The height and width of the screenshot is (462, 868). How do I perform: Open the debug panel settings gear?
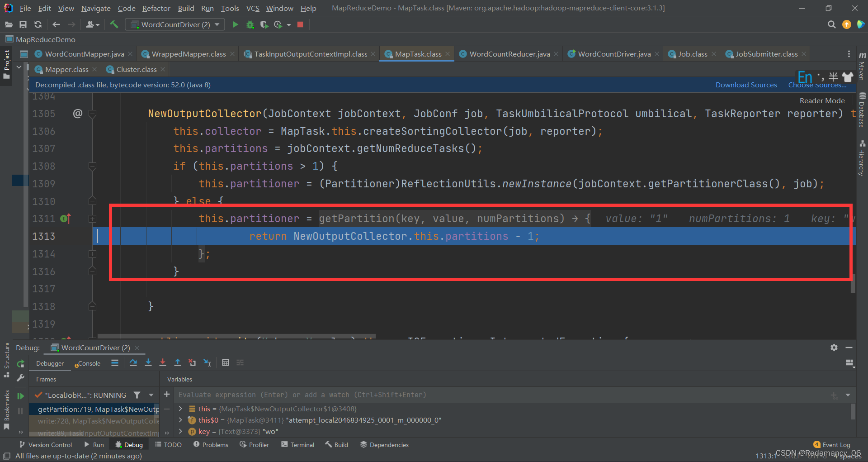click(x=834, y=348)
